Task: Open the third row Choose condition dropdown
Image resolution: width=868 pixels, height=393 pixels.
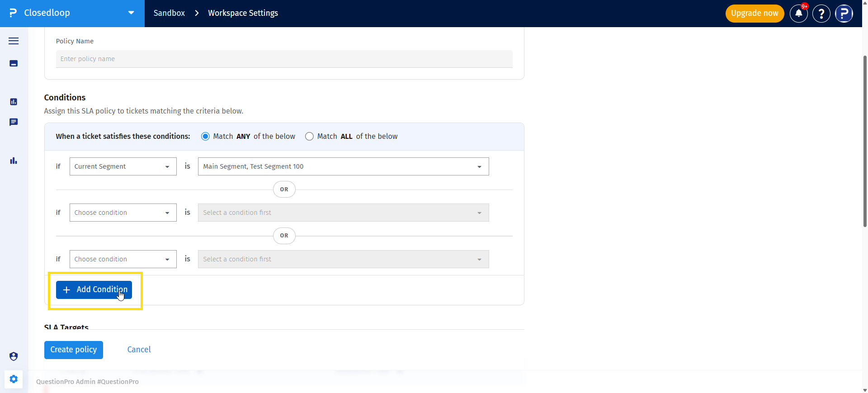Action: (x=123, y=259)
